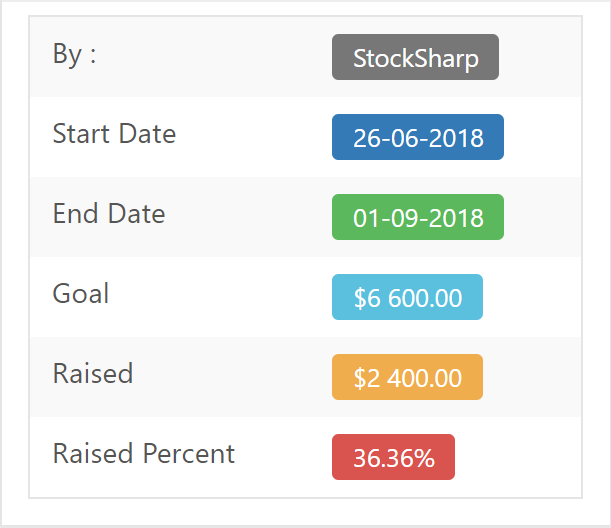Select the blue 26-06-2018 start date badge
The width and height of the screenshot is (611, 528).
point(418,138)
